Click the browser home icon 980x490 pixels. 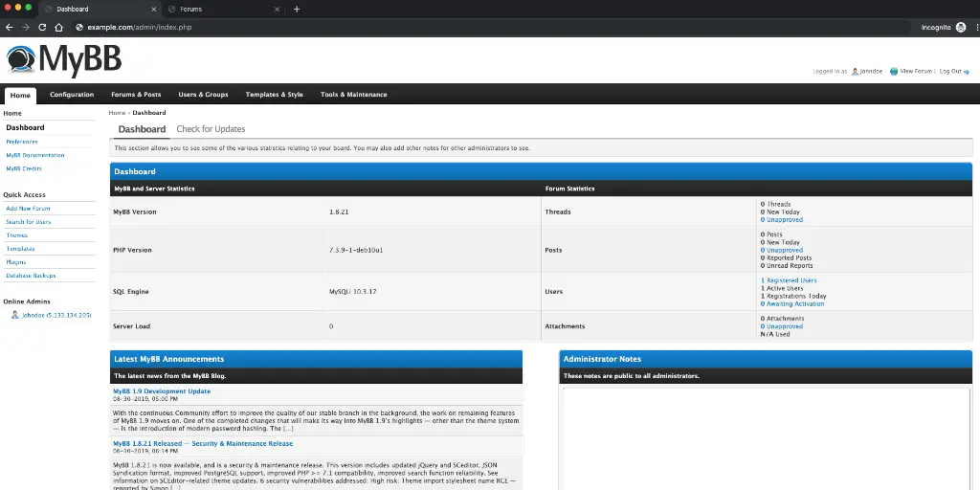(59, 28)
